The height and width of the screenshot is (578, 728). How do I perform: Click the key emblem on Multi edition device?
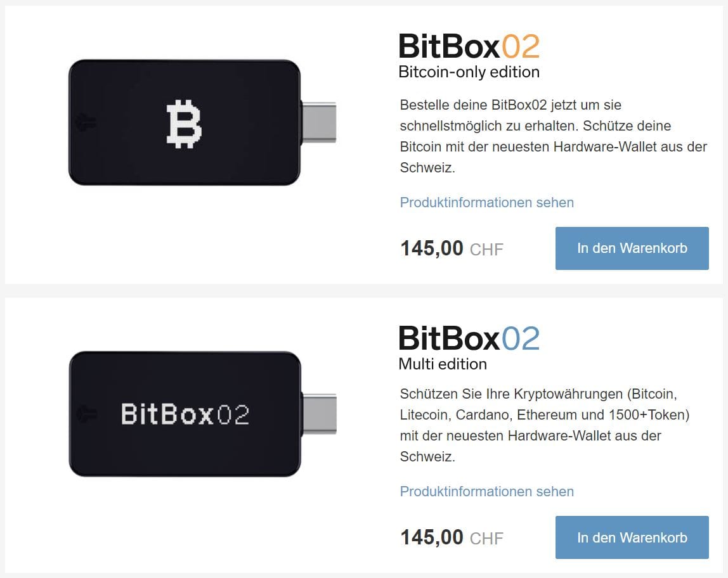point(86,414)
